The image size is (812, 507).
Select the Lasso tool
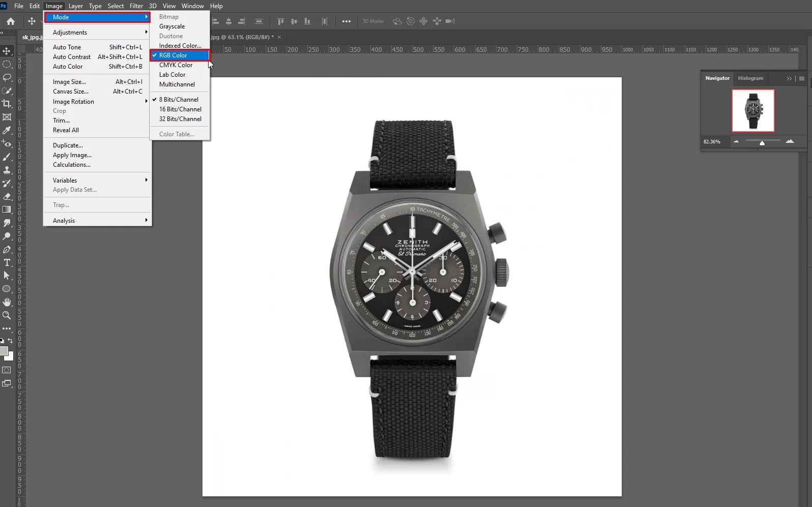(x=7, y=77)
